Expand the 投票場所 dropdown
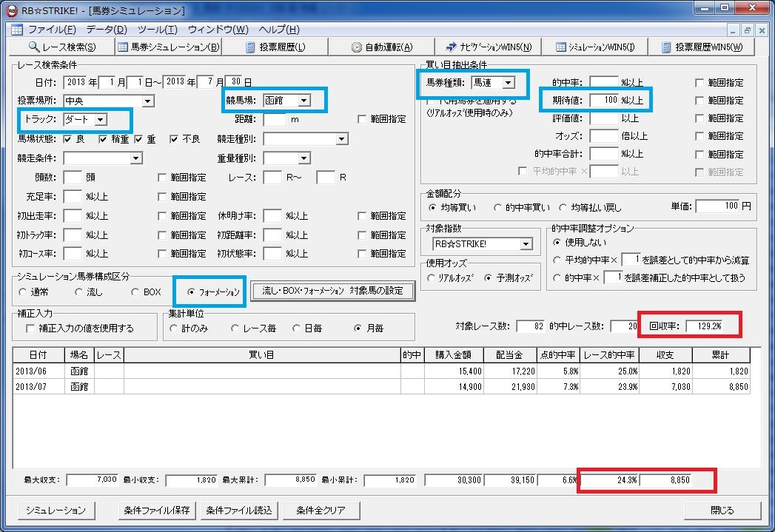The height and width of the screenshot is (532, 775). point(147,101)
